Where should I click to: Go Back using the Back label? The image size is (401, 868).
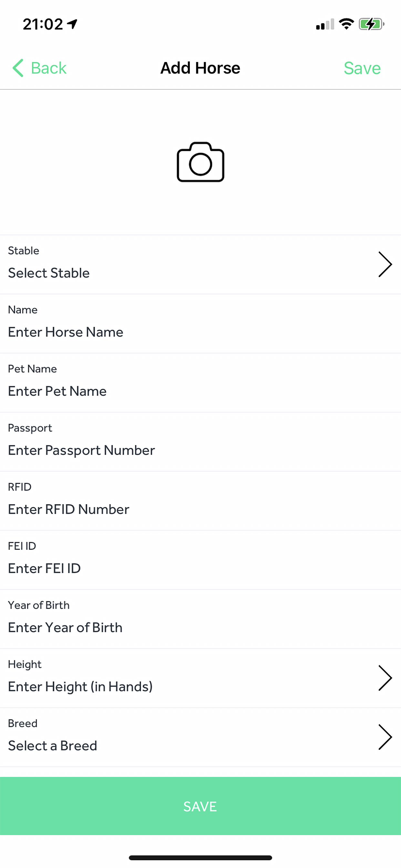(48, 68)
